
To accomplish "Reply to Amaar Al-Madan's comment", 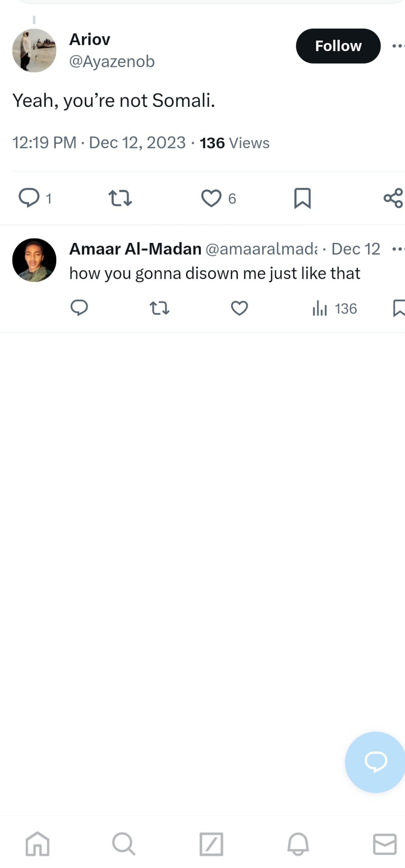I will point(79,308).
